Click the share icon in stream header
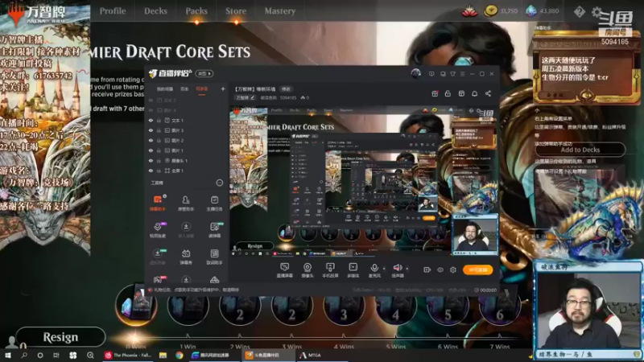Image resolution: width=644 pixels, height=362 pixels. click(x=488, y=93)
